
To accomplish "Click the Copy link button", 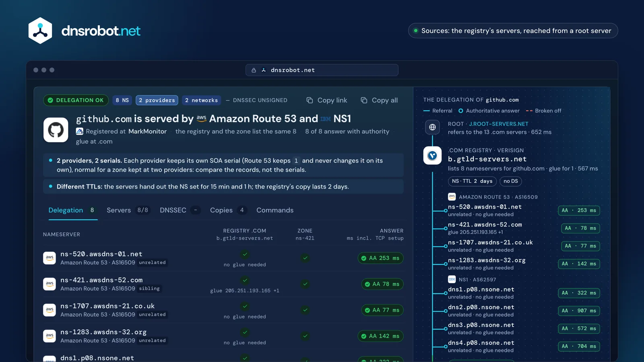I will [327, 100].
